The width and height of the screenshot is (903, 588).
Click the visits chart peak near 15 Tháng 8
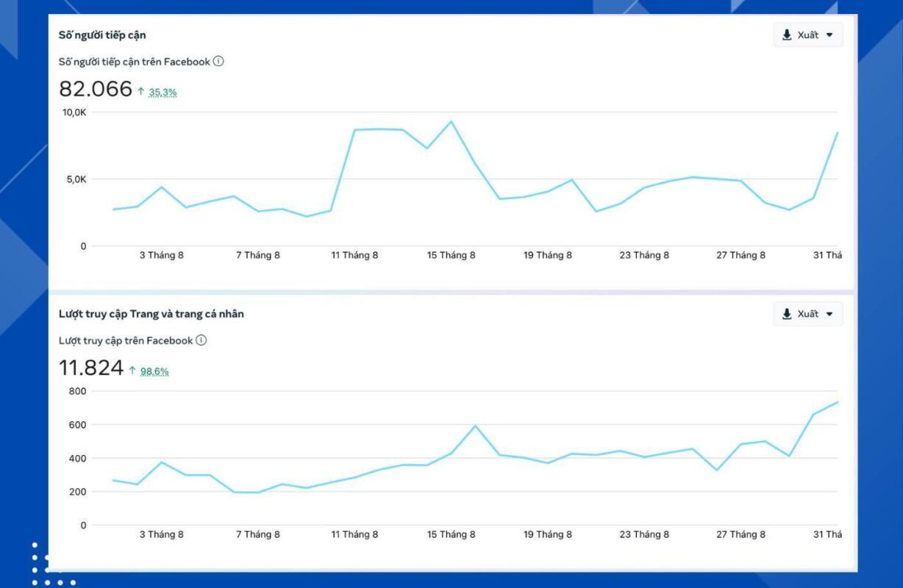coord(475,426)
